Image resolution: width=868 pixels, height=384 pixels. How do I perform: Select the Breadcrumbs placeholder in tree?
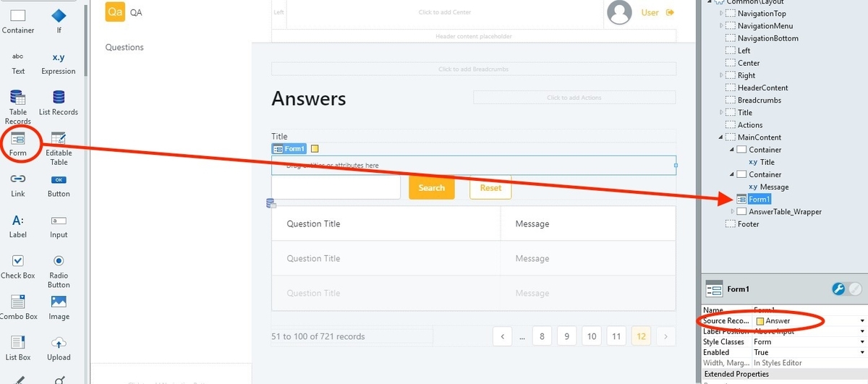click(x=759, y=100)
